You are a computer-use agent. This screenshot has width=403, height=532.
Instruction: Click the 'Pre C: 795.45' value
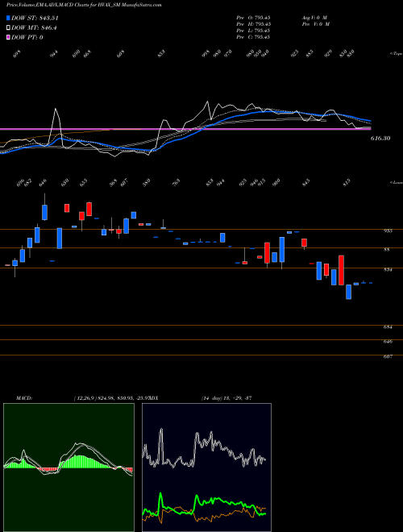point(253,37)
